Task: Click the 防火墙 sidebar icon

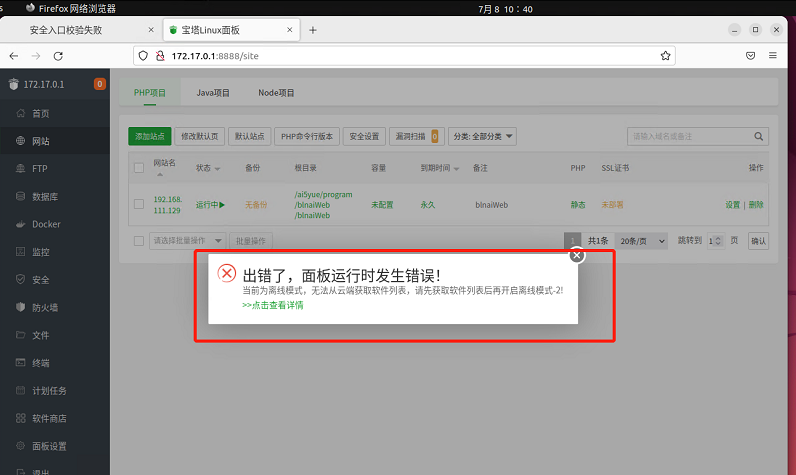Action: pyautogui.click(x=20, y=307)
